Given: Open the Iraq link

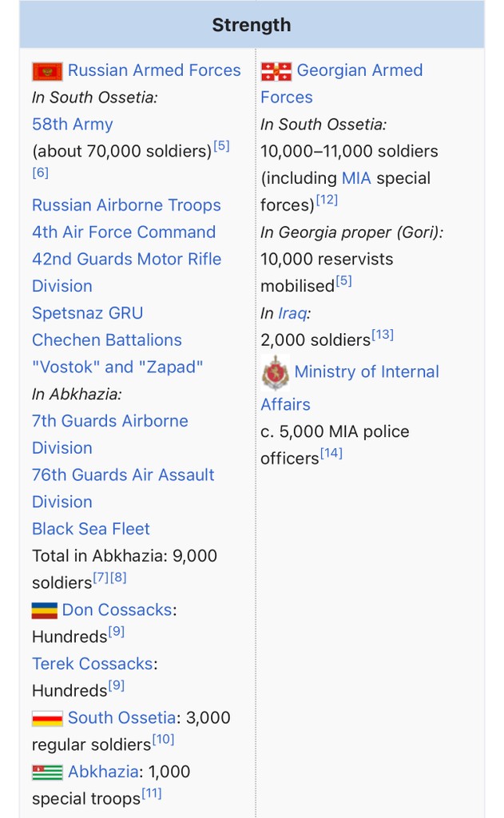Looking at the screenshot, I should (292, 313).
